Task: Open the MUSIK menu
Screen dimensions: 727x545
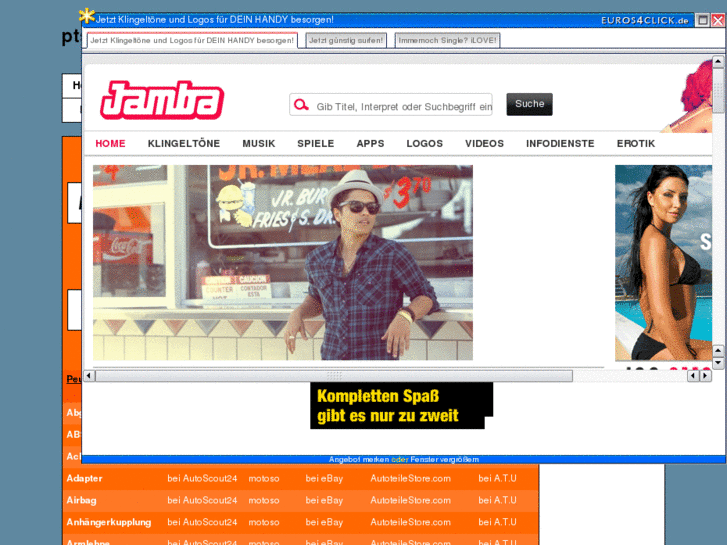Action: coord(259,144)
